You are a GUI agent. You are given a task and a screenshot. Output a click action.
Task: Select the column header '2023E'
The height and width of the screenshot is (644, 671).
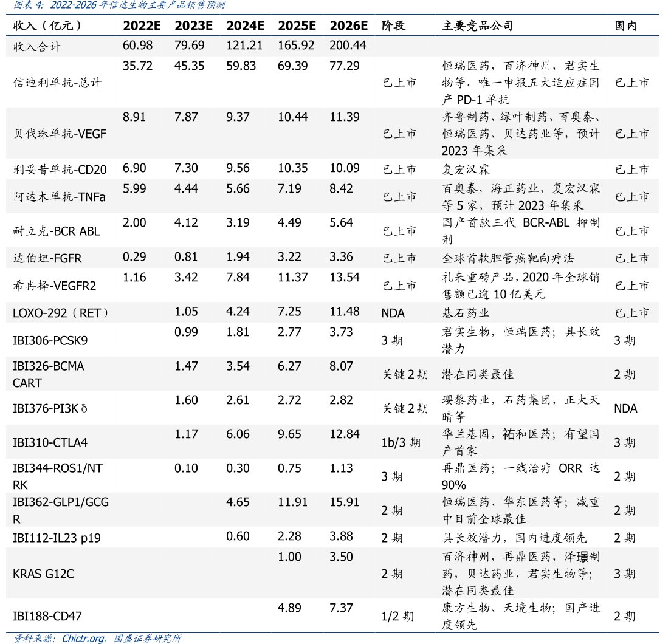point(193,26)
